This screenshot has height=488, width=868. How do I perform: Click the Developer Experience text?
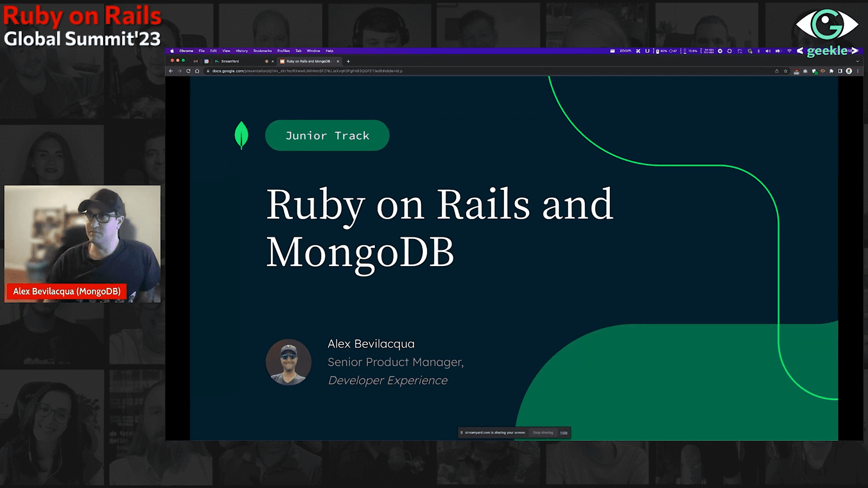387,380
